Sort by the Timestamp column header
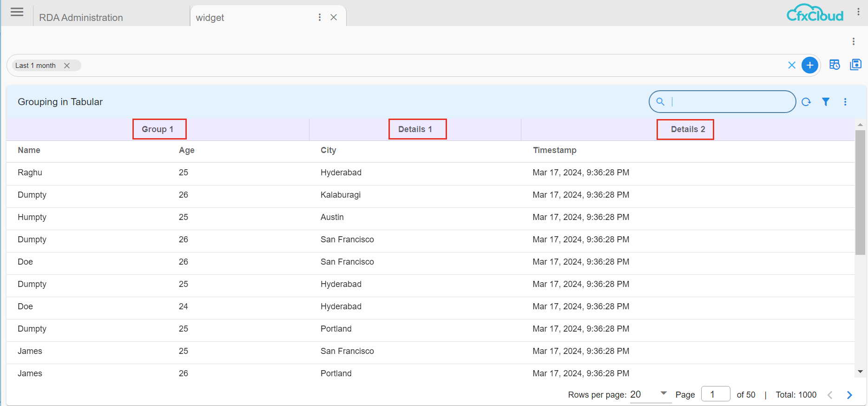This screenshot has height=406, width=868. 554,150
